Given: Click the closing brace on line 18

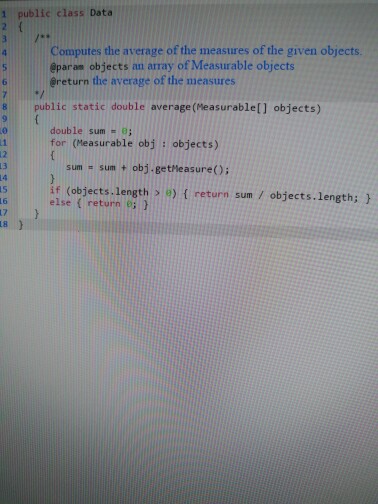Looking at the screenshot, I should click(x=21, y=225).
